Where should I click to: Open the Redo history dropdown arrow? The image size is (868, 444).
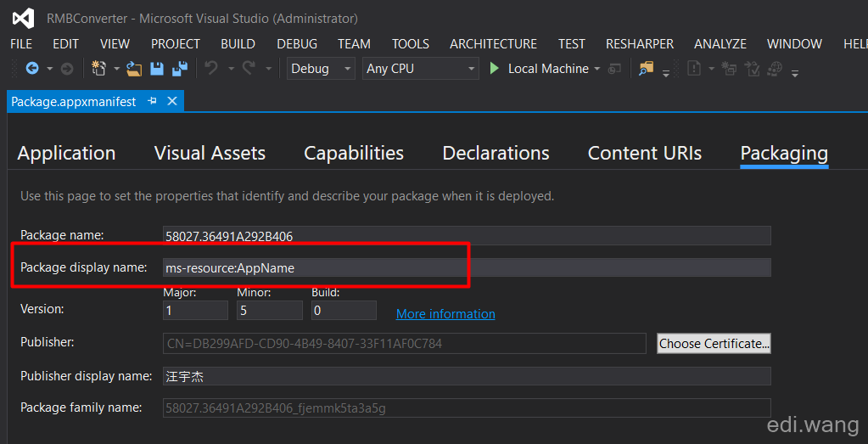point(268,70)
